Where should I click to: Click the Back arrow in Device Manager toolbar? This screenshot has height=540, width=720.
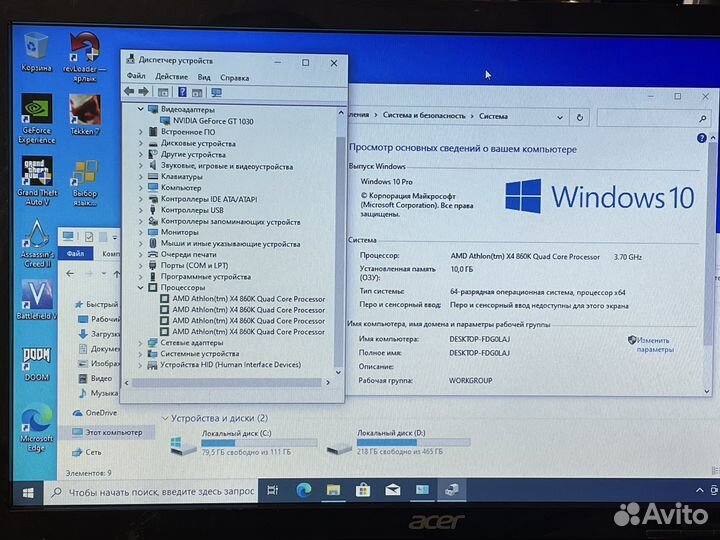click(129, 92)
